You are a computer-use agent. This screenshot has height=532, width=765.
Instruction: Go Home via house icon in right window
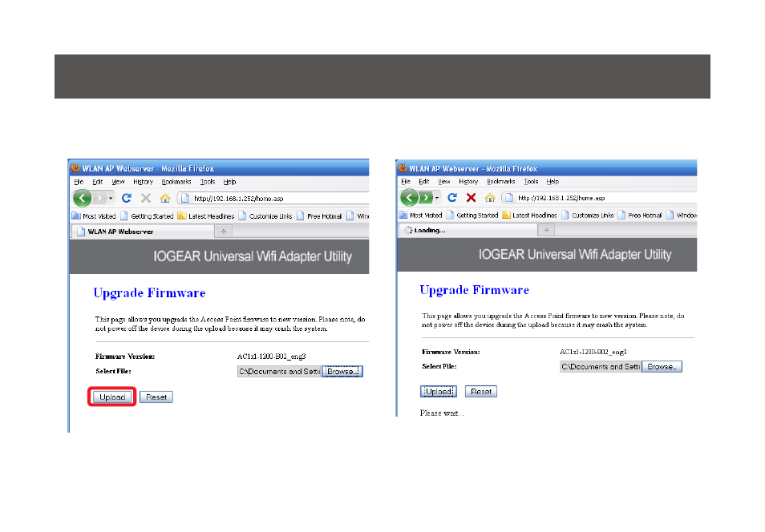[x=490, y=197]
